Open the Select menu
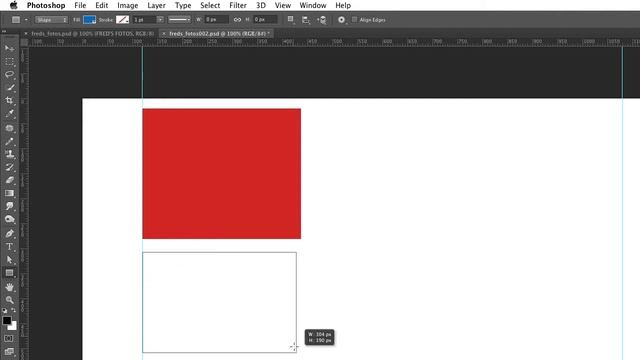The image size is (640, 360). [210, 5]
